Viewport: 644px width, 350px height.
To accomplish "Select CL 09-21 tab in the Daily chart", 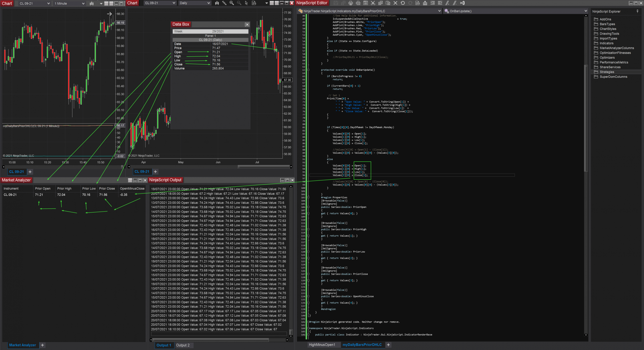I will point(142,172).
